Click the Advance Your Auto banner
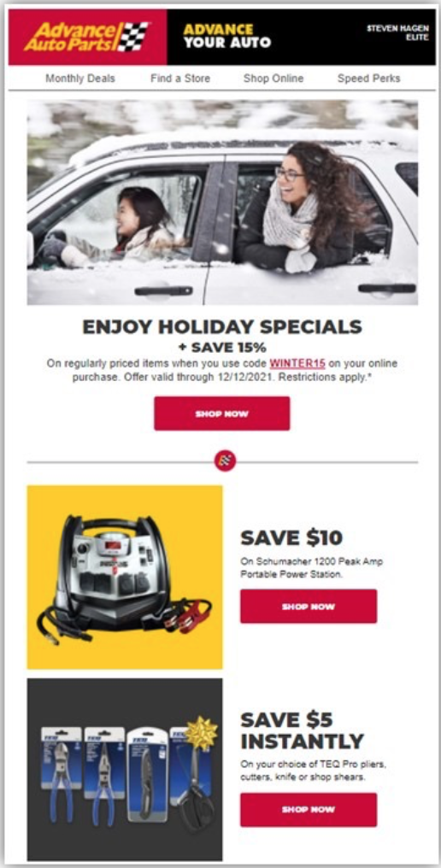 point(227,36)
